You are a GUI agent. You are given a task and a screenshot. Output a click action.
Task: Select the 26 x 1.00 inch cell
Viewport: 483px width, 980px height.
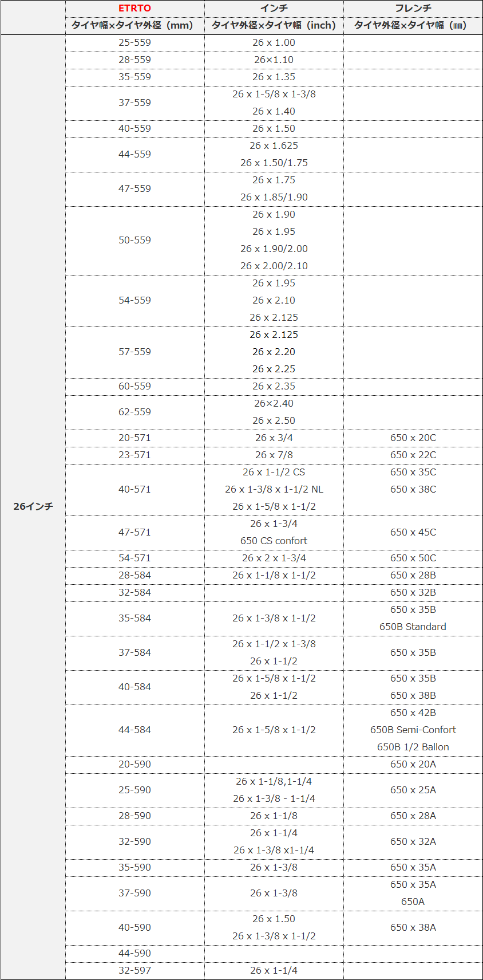(274, 42)
